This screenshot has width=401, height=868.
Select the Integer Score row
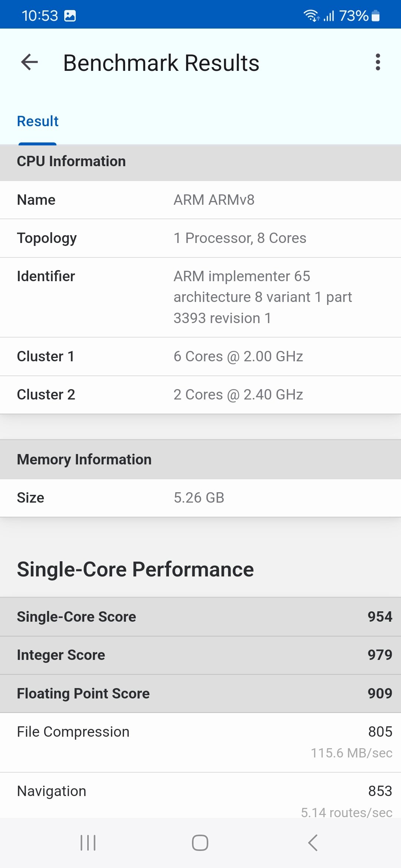[200, 655]
